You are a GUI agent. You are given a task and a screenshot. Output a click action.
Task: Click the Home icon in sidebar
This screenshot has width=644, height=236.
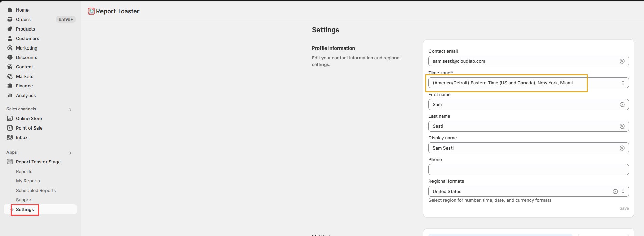pyautogui.click(x=10, y=10)
